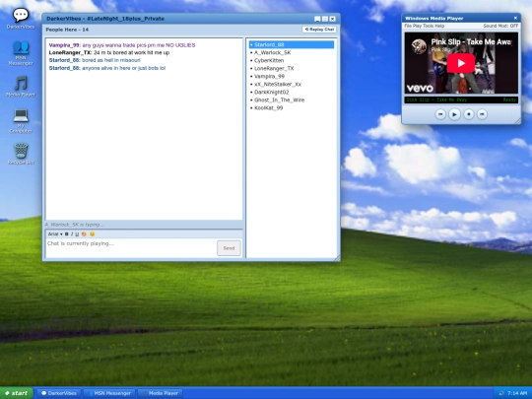Select DarkKnight02 in the user list
532x399 pixels.
click(x=292, y=92)
